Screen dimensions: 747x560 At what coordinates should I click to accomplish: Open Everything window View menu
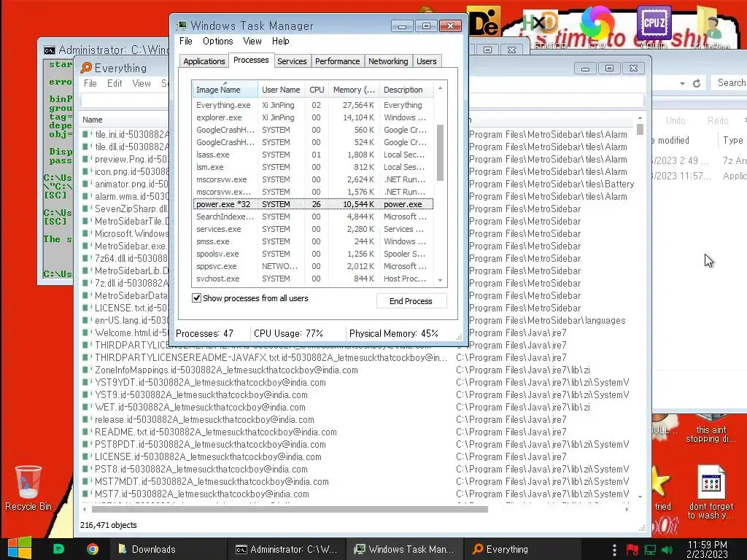(142, 83)
